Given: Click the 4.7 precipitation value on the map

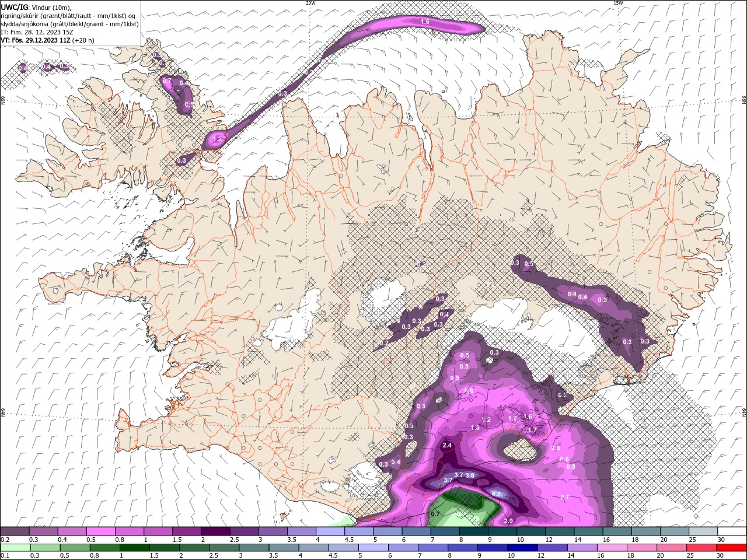Looking at the screenshot, I should pyautogui.click(x=497, y=494).
